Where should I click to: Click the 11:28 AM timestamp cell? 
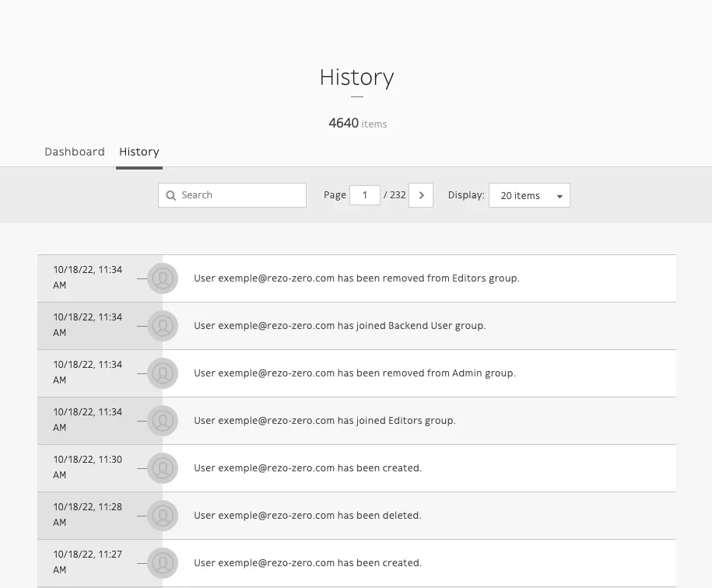pos(87,515)
